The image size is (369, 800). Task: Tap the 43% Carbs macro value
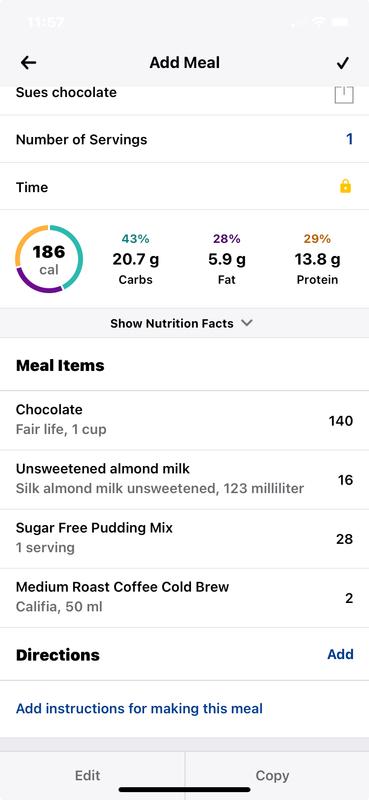[135, 259]
